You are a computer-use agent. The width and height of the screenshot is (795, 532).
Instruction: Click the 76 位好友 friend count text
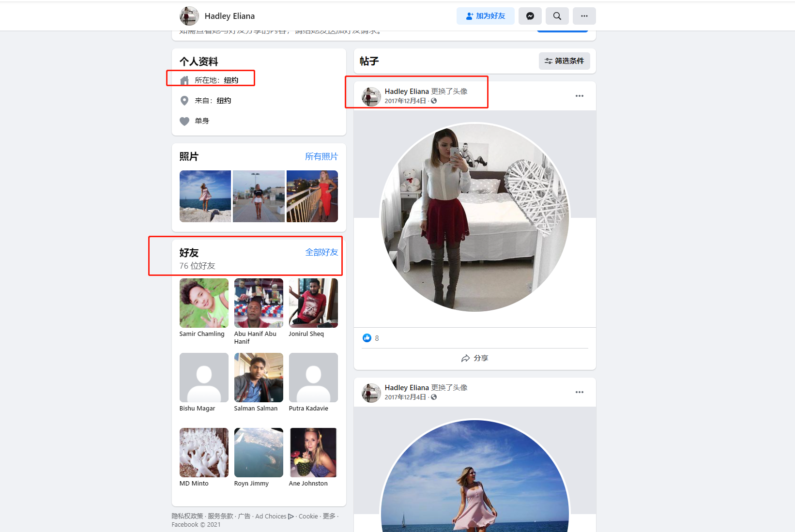(197, 266)
